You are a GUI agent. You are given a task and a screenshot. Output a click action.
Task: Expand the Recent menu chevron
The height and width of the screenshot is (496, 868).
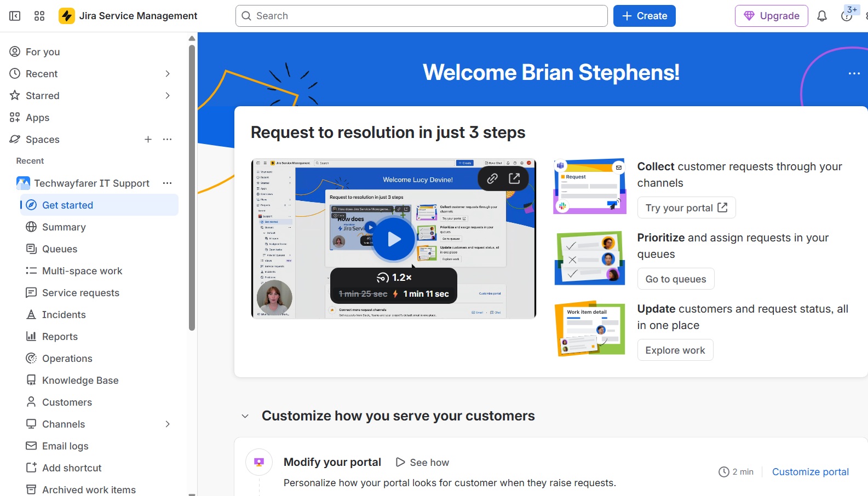tap(168, 74)
